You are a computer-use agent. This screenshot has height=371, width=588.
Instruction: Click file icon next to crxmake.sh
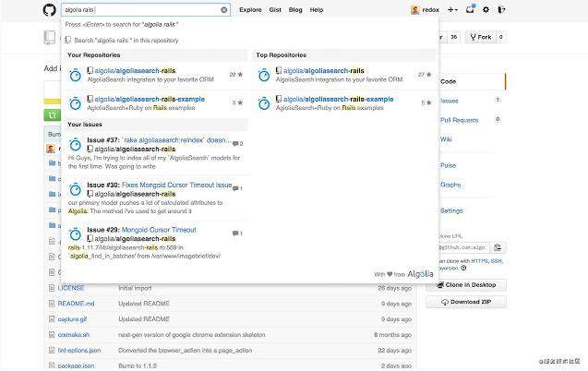coord(52,335)
